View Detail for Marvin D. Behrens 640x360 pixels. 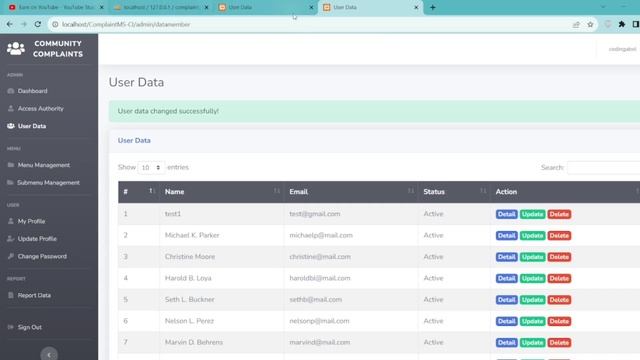point(507,343)
